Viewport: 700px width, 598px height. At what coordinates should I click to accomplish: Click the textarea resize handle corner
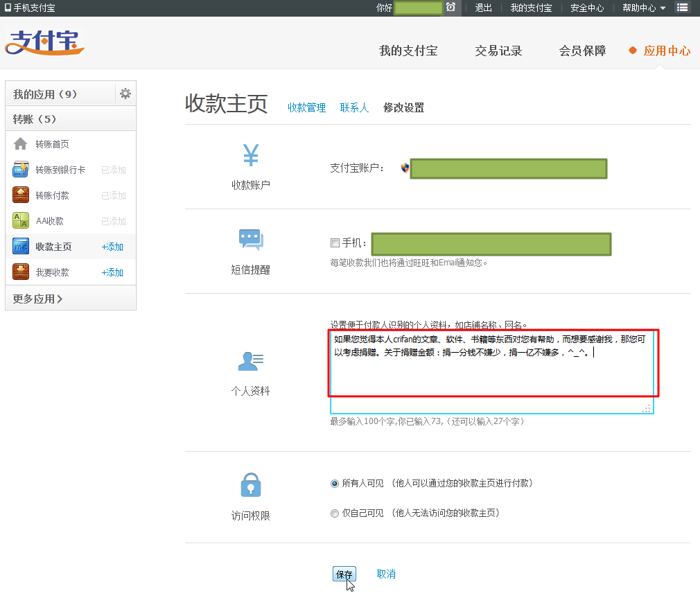pyautogui.click(x=647, y=408)
